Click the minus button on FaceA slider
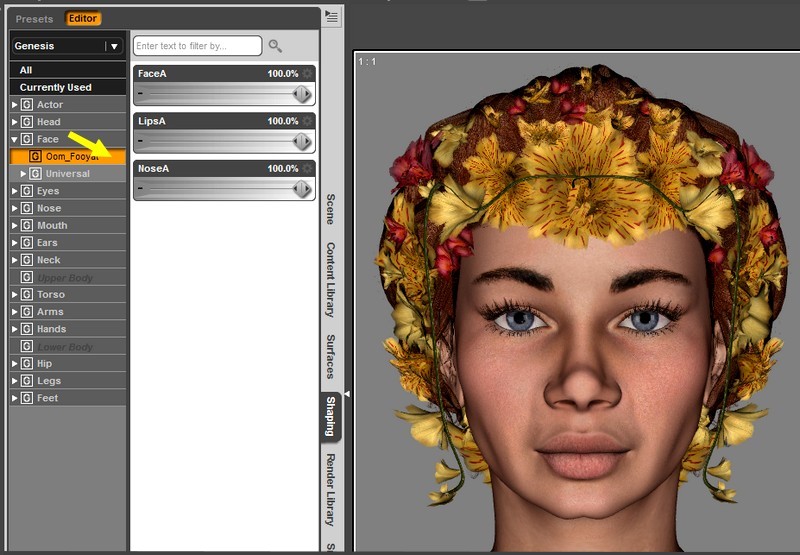This screenshot has height=555, width=800. pos(140,94)
